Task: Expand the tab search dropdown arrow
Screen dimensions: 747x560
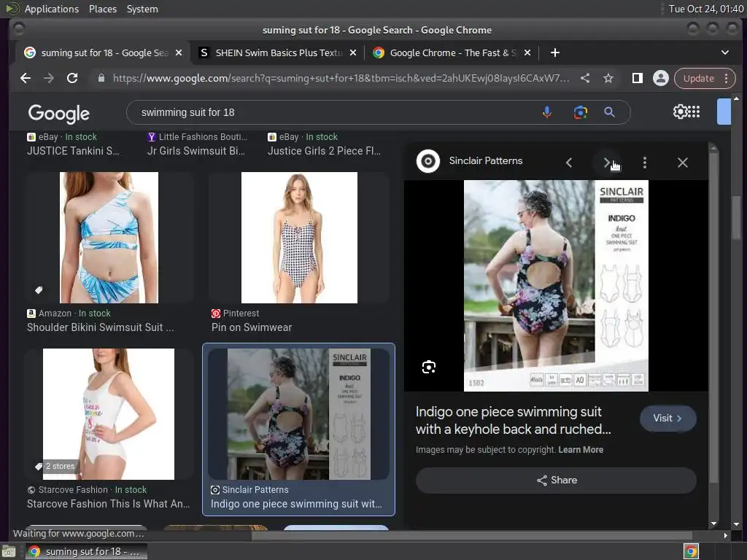Action: tap(724, 52)
